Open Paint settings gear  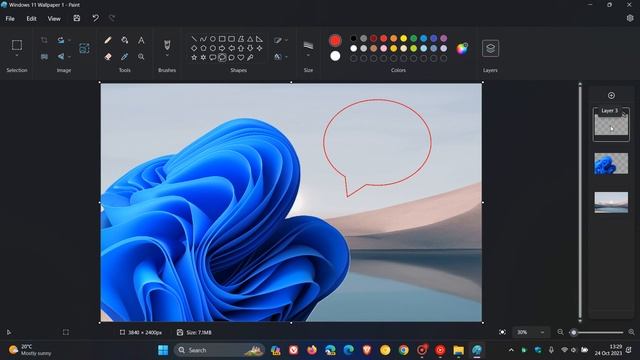(630, 18)
